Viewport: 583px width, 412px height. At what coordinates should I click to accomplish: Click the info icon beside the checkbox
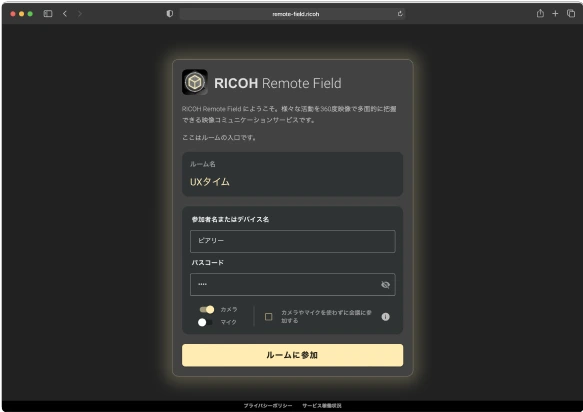point(386,316)
